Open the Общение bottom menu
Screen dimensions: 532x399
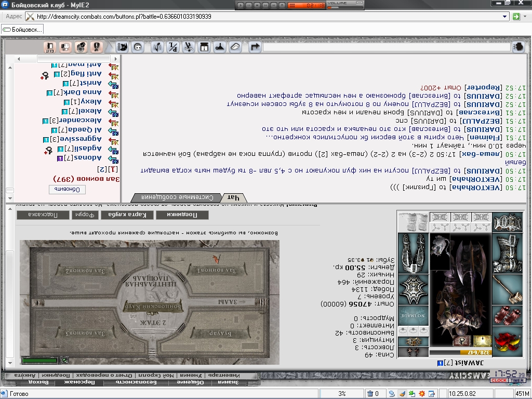click(x=190, y=382)
